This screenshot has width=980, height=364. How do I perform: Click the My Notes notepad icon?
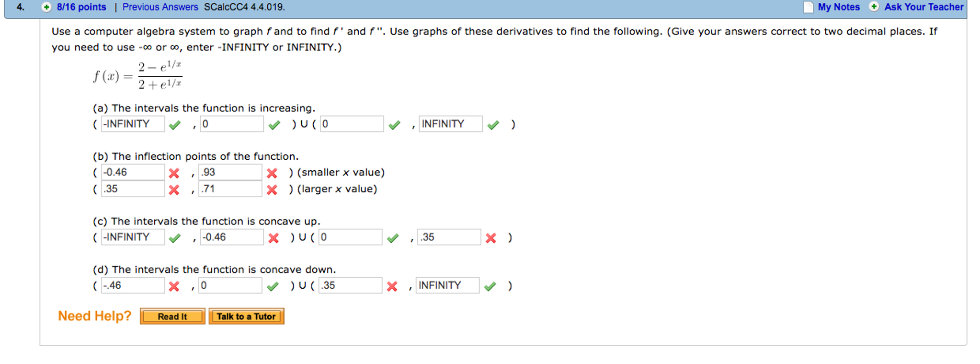tap(808, 7)
